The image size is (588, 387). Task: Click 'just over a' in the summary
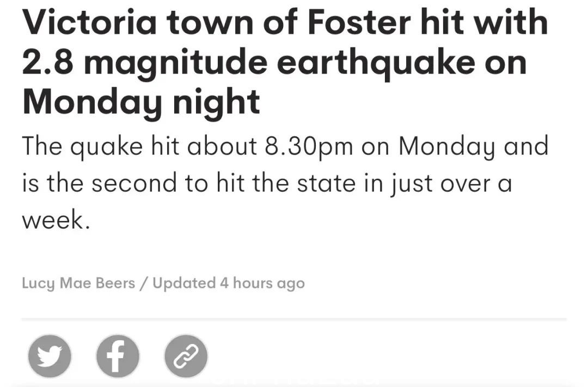(x=451, y=185)
